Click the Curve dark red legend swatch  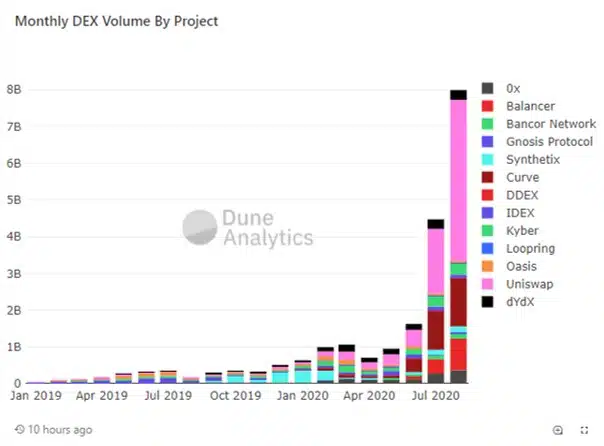487,177
